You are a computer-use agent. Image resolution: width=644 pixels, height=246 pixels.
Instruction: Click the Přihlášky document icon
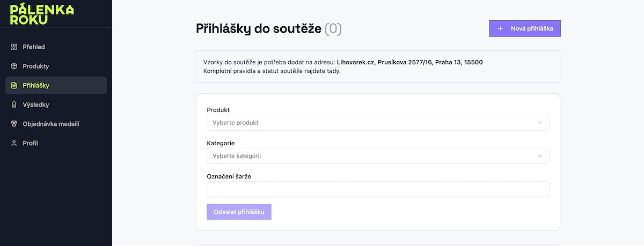click(x=14, y=86)
